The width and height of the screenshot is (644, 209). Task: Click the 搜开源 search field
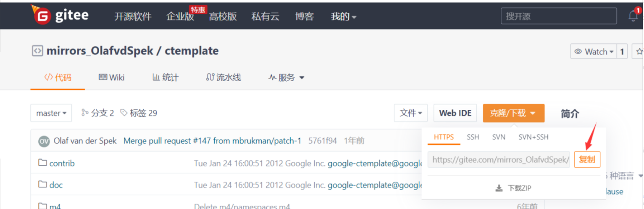(x=559, y=16)
